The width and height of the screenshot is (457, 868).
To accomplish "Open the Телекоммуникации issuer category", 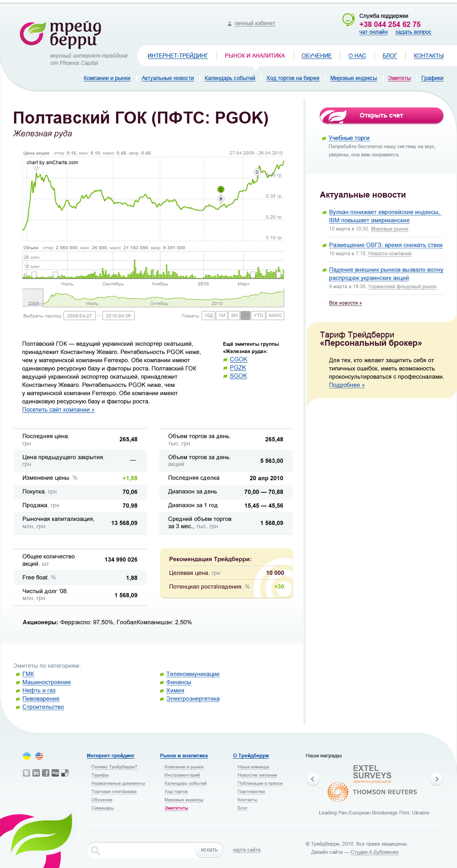I will tap(193, 674).
